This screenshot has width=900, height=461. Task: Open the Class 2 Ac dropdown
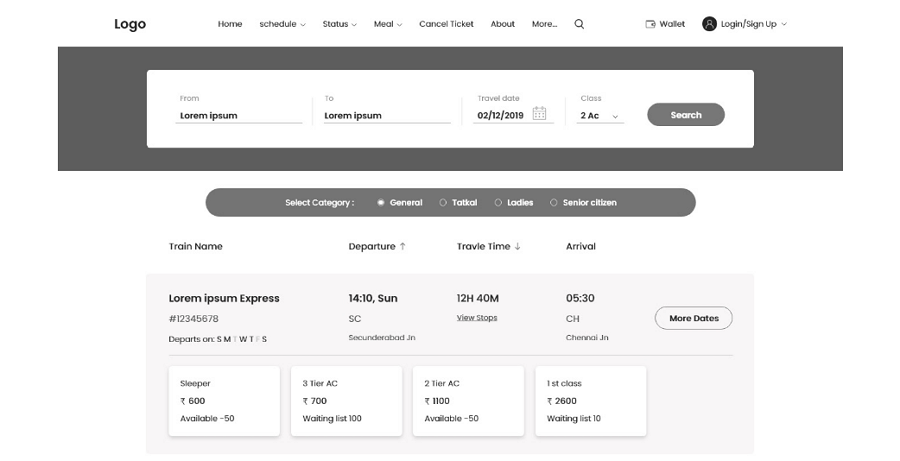[x=600, y=116]
